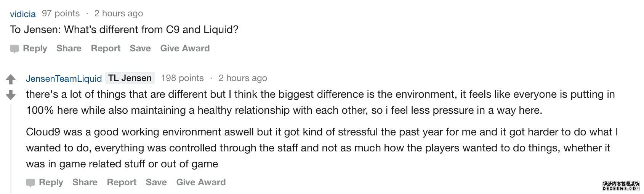Save vidicia's comment
Viewport: 644px width, 194px height.
click(x=140, y=48)
